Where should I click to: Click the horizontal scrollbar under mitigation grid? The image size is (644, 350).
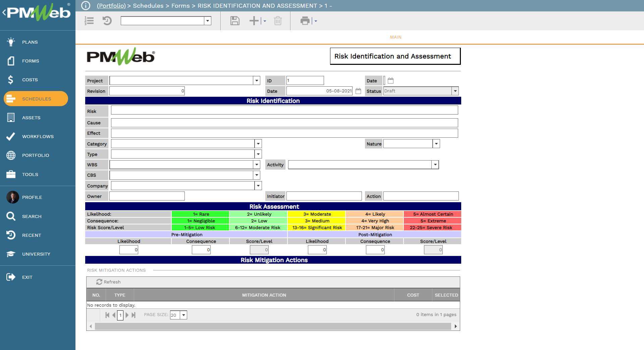coord(273,326)
